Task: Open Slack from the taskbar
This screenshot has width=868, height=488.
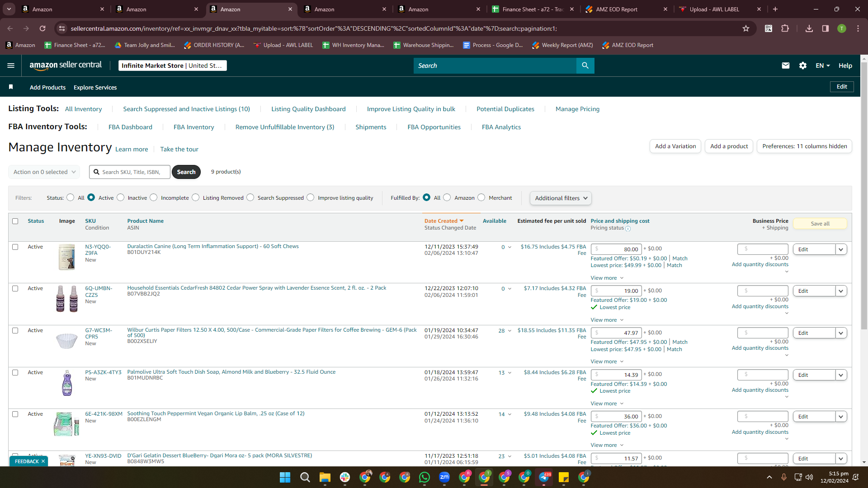Action: (x=345, y=477)
